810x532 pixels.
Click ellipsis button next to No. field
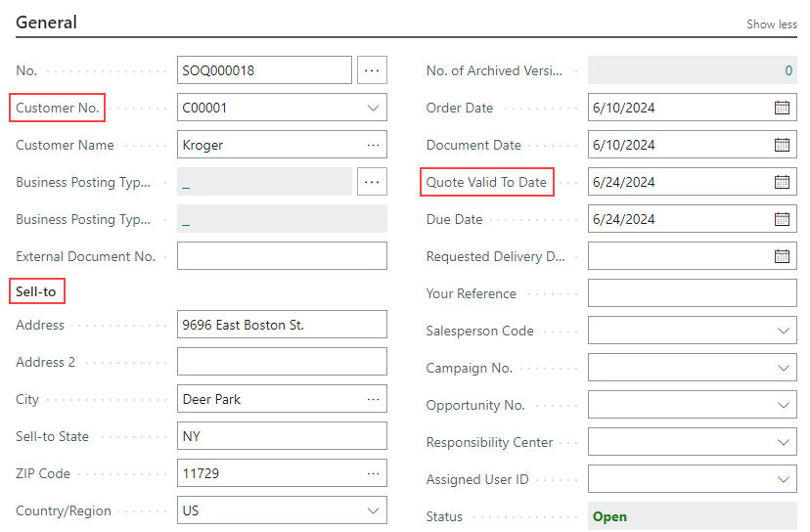[373, 70]
